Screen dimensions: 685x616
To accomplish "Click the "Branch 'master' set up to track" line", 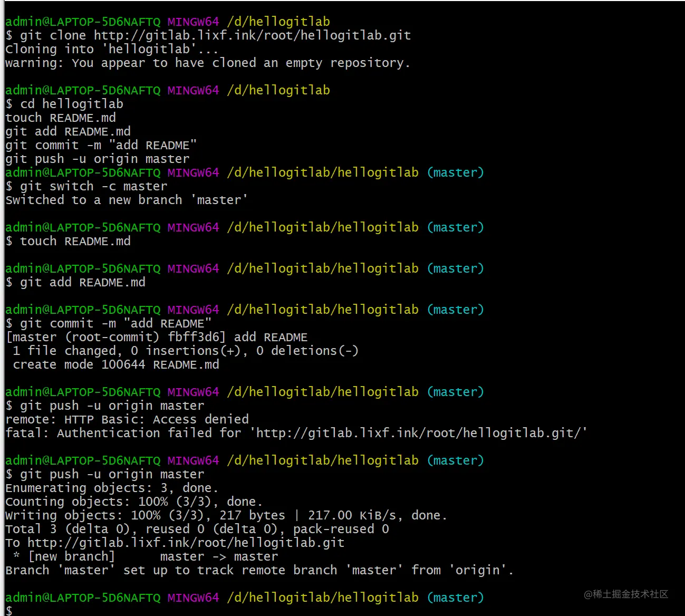I will (259, 570).
